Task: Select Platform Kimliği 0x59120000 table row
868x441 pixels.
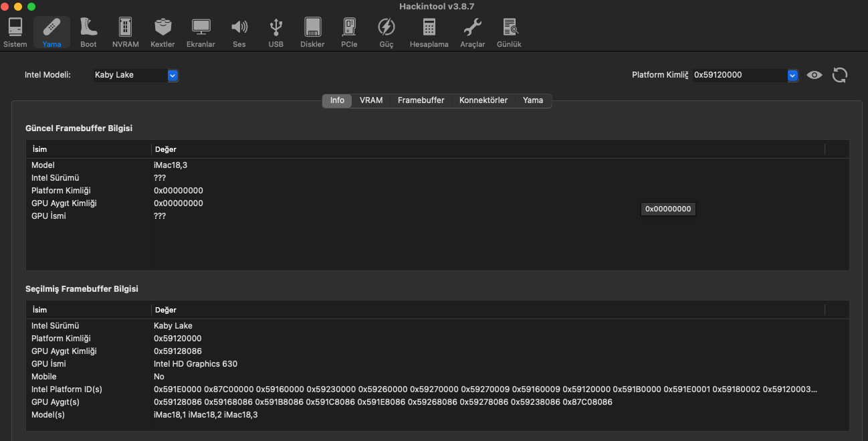Action: click(437, 338)
